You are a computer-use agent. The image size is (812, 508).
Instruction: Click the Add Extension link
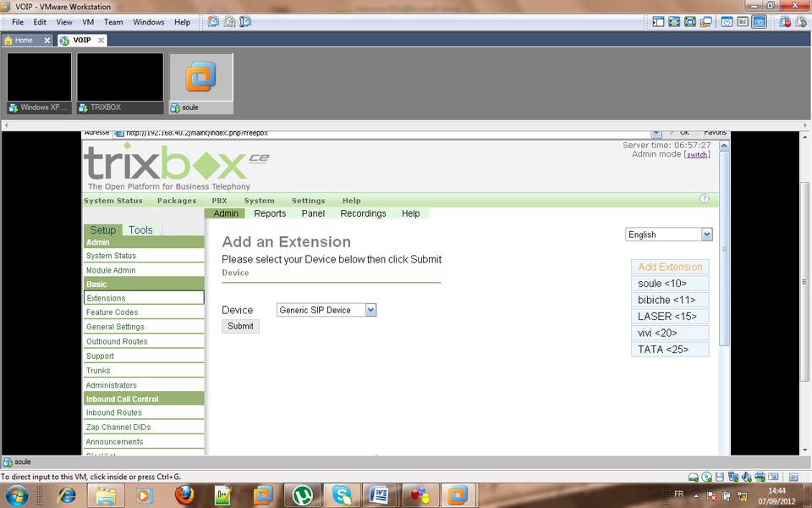pyautogui.click(x=670, y=267)
